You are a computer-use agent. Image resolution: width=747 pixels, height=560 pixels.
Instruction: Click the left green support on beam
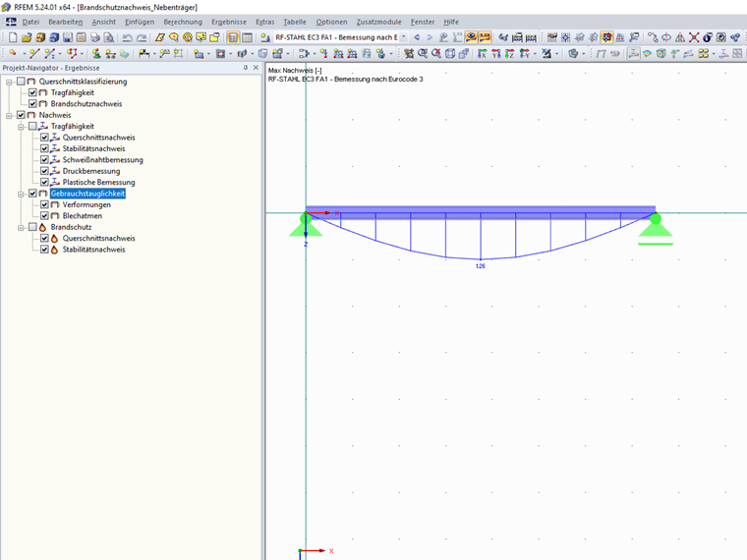pos(306,225)
